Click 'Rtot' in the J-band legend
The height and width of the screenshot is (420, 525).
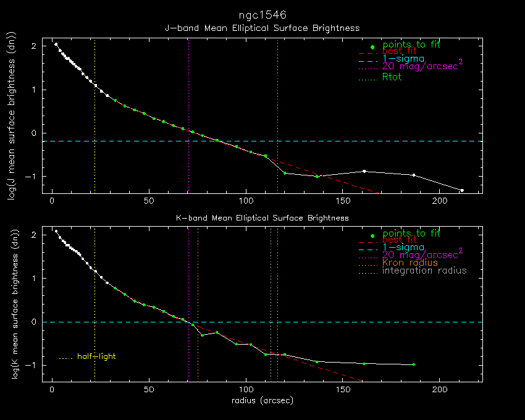(392, 77)
